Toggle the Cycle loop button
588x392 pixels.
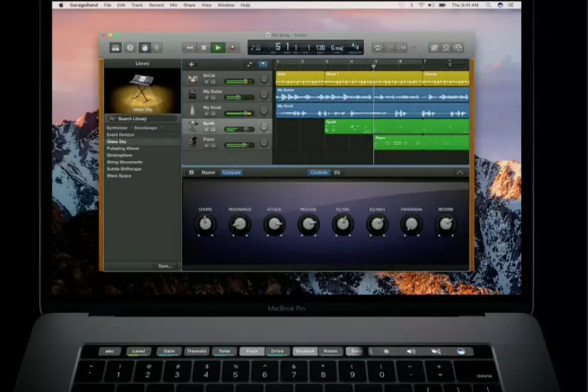point(377,47)
